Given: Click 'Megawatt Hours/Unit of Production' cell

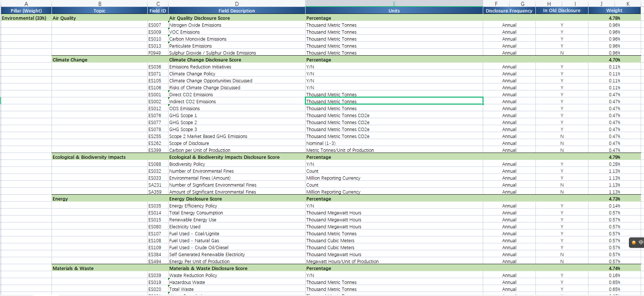Looking at the screenshot, I should point(394,261).
